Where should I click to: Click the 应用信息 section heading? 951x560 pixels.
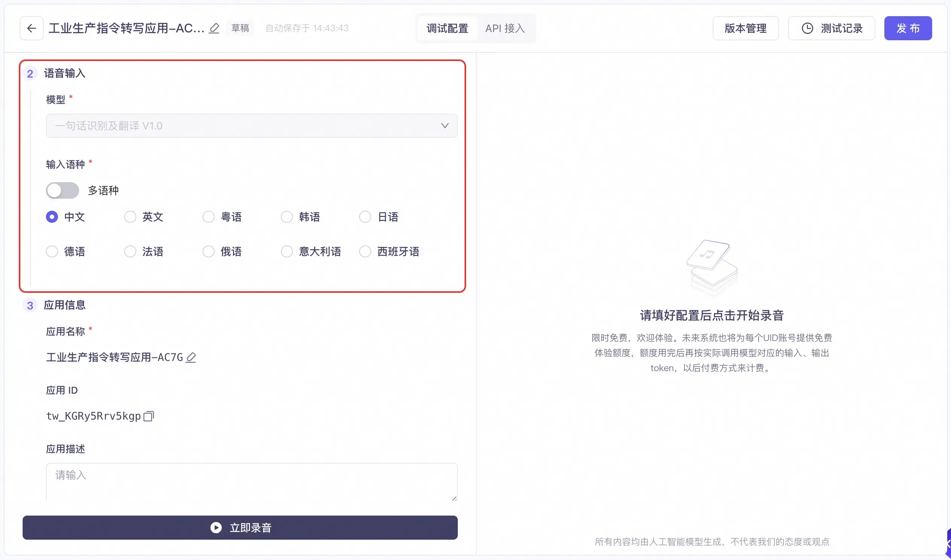pos(64,305)
